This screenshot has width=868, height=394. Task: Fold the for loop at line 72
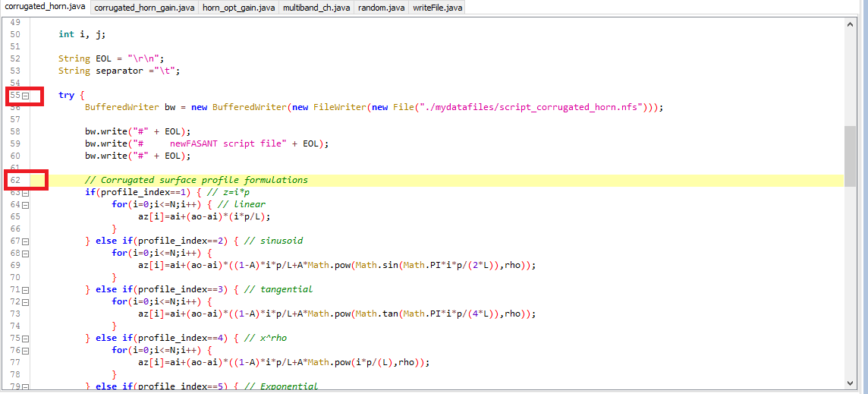tap(25, 302)
